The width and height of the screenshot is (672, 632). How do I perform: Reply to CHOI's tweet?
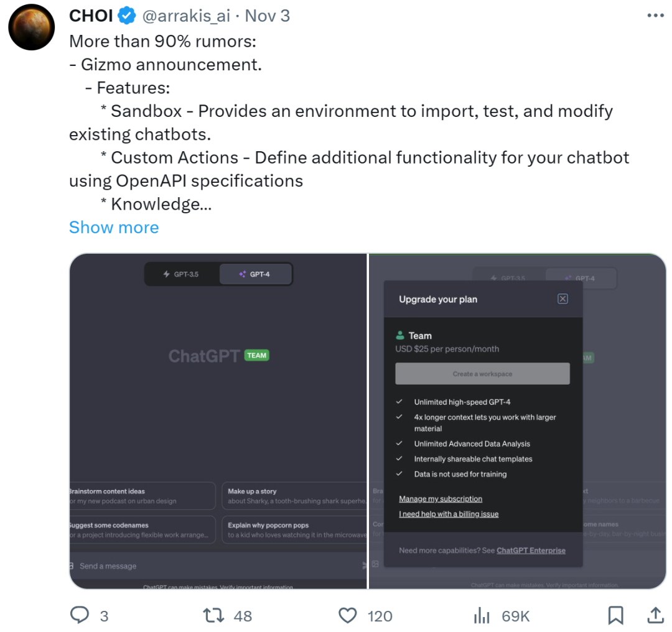pyautogui.click(x=81, y=615)
